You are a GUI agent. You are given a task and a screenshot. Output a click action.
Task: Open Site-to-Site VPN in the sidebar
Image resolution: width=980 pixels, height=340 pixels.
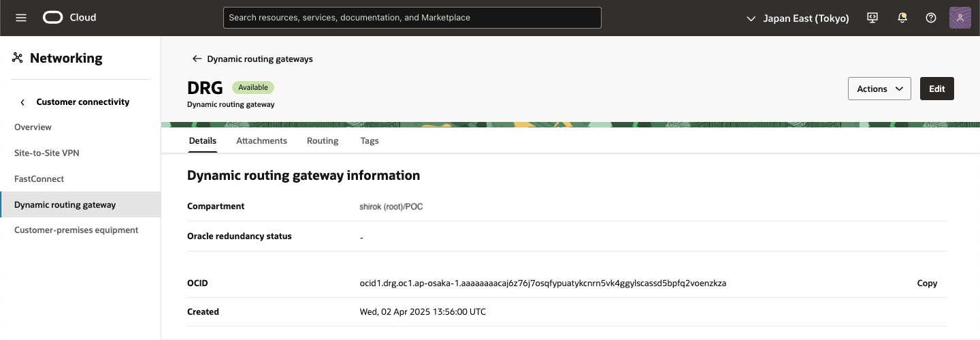47,153
